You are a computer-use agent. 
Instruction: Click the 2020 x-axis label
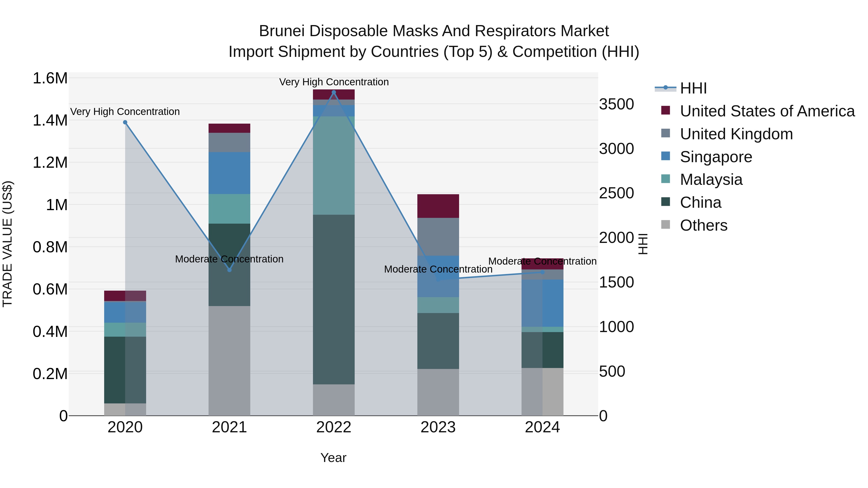[x=125, y=427]
